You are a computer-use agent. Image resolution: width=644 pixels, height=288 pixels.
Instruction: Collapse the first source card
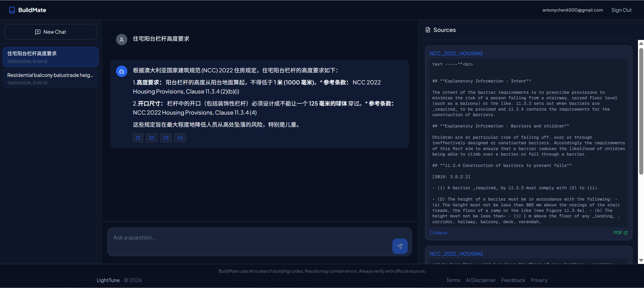coord(438,233)
